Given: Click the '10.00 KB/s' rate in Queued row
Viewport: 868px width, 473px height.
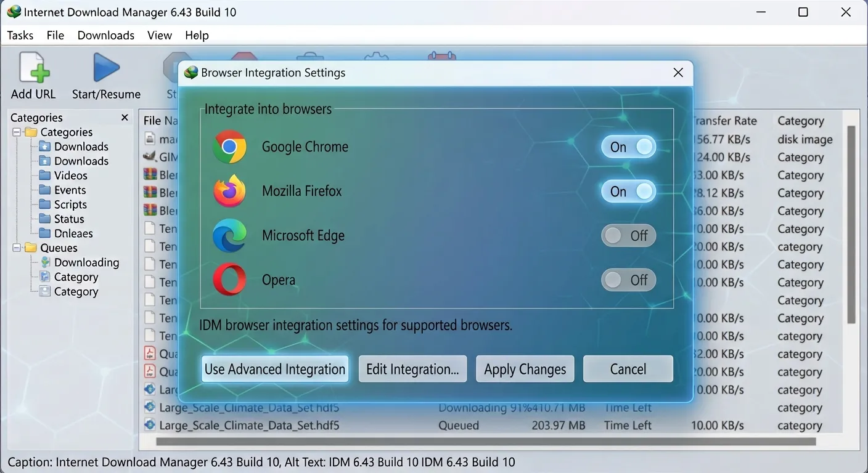Looking at the screenshot, I should (718, 426).
